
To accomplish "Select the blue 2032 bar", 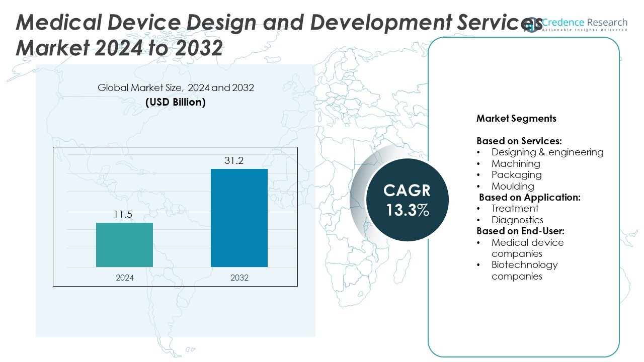I will pyautogui.click(x=239, y=218).
